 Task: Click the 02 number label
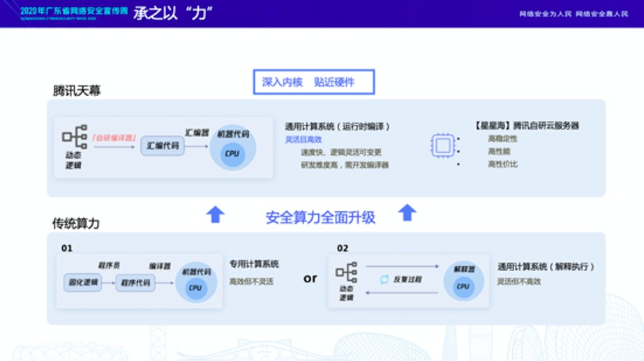click(x=343, y=248)
